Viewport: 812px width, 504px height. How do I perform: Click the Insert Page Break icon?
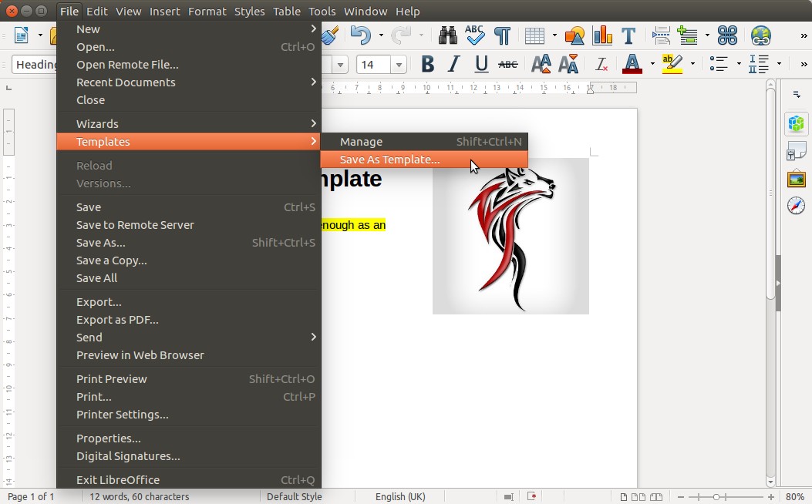661,35
